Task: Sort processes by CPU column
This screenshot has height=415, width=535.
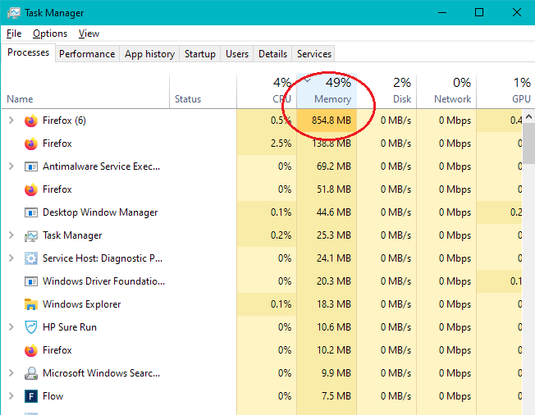Action: point(266,91)
